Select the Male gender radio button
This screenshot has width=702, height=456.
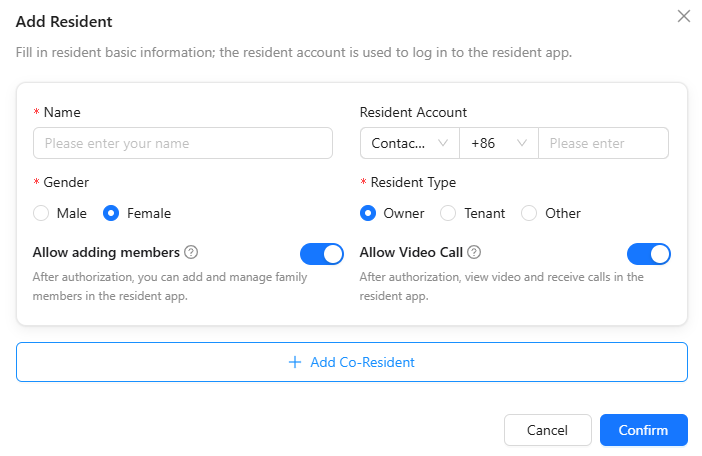coord(41,213)
